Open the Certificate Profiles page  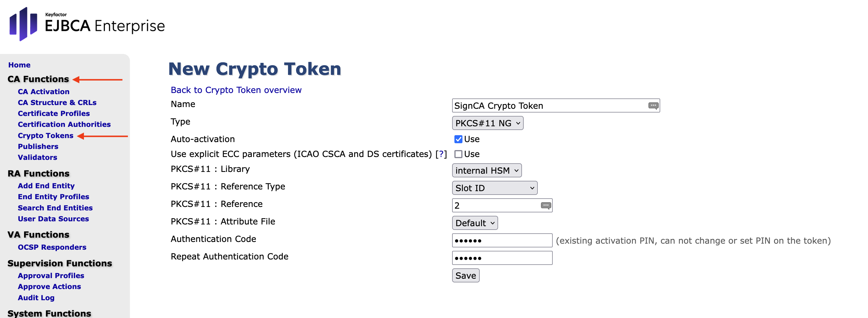coord(53,113)
